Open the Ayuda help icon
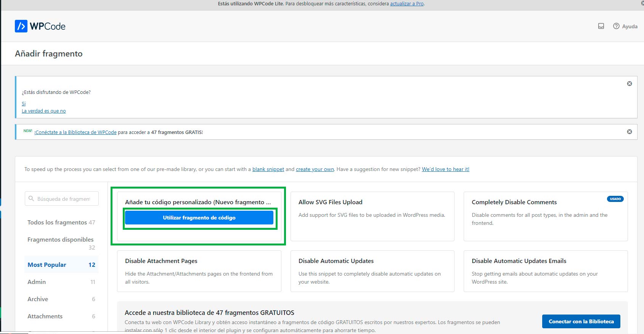Screen dimensions: 644x334 click(x=616, y=26)
